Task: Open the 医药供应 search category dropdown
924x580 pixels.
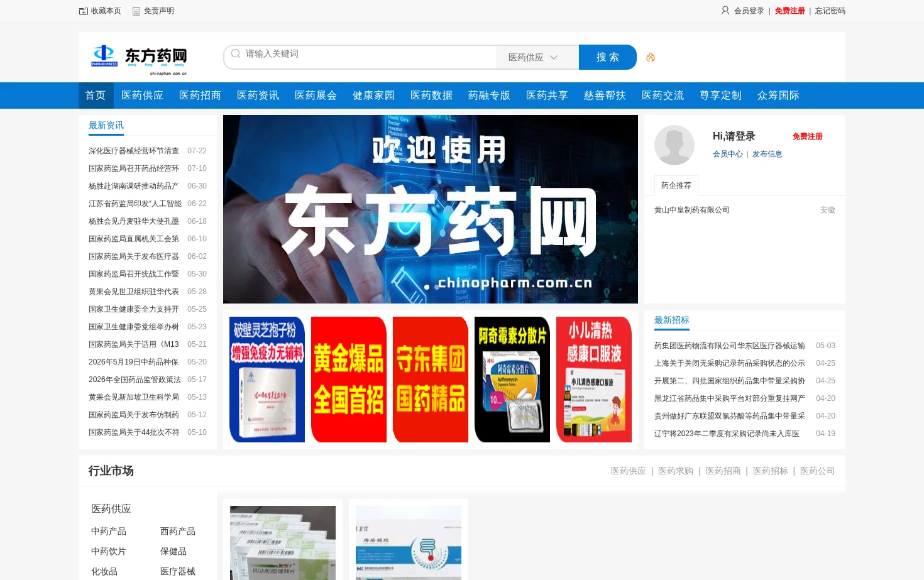Action: pyautogui.click(x=537, y=57)
